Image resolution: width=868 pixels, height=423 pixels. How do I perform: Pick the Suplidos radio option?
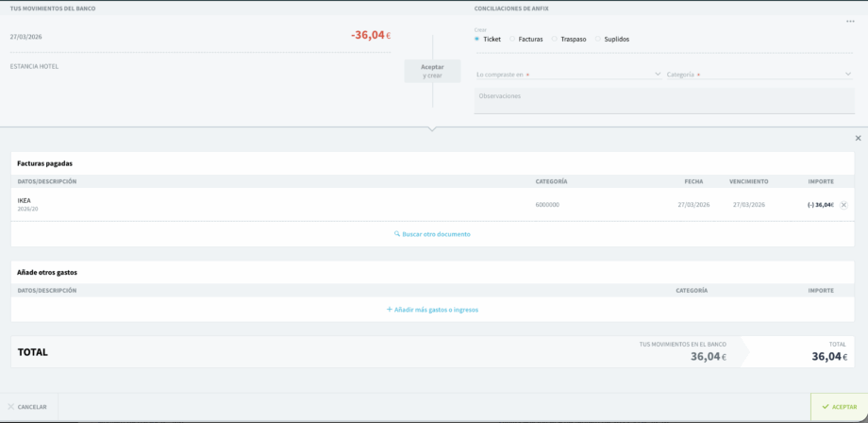(x=596, y=39)
